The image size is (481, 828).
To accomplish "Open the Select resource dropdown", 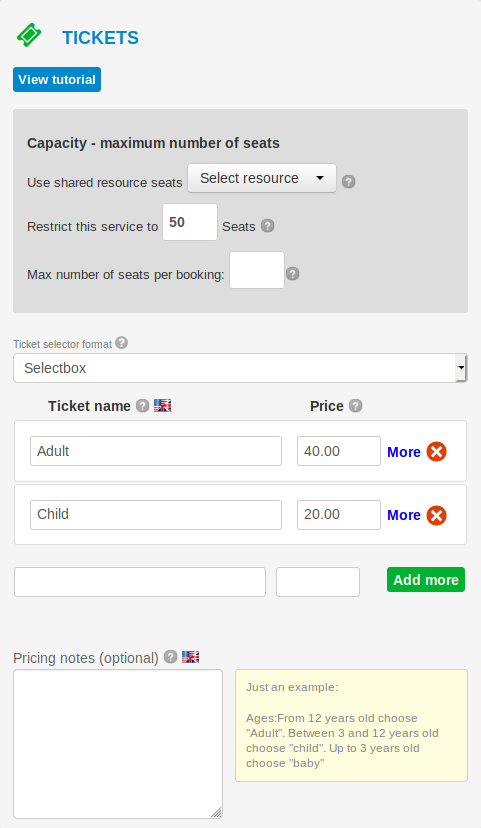I will (x=262, y=178).
